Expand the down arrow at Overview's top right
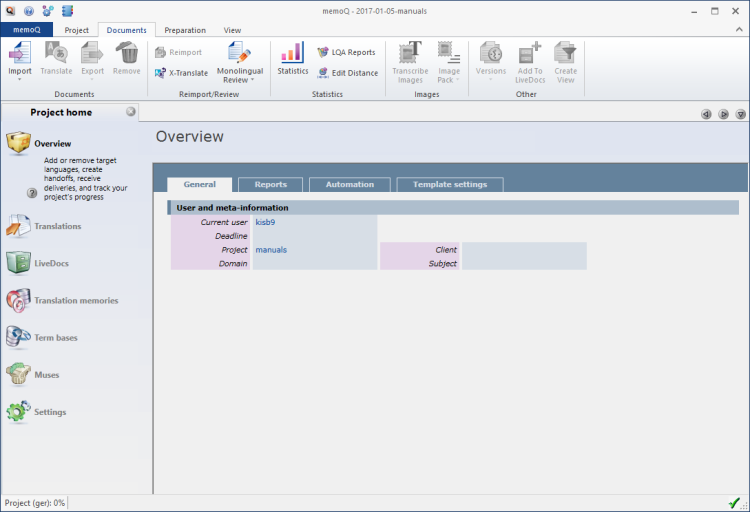The width and height of the screenshot is (750, 512). point(740,114)
